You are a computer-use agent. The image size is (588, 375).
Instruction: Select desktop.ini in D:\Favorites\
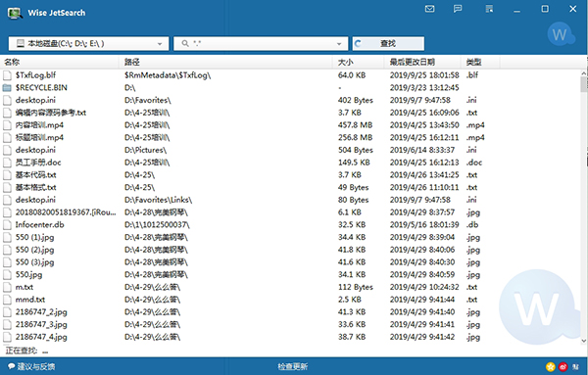290,100
